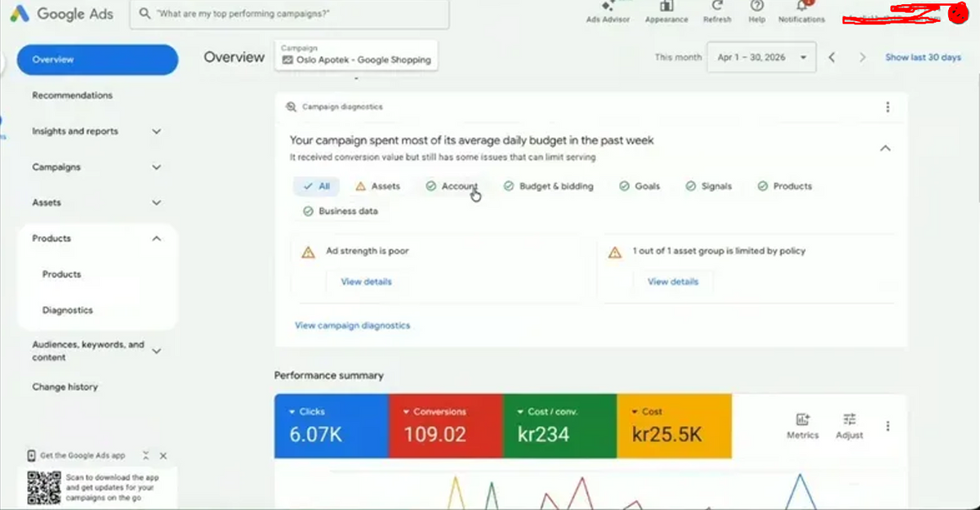
Task: Open the Adjust chart options
Action: [x=849, y=426]
